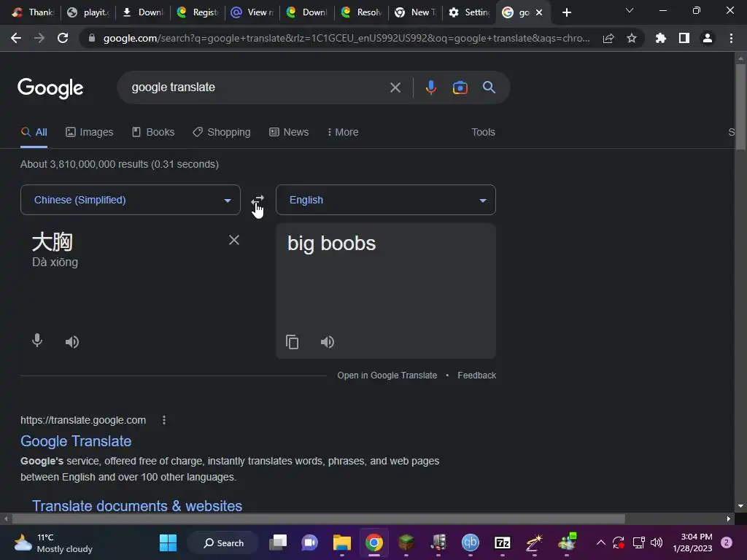Click the Minecraft grass block taskbar icon
The image size is (747, 560).
406,542
